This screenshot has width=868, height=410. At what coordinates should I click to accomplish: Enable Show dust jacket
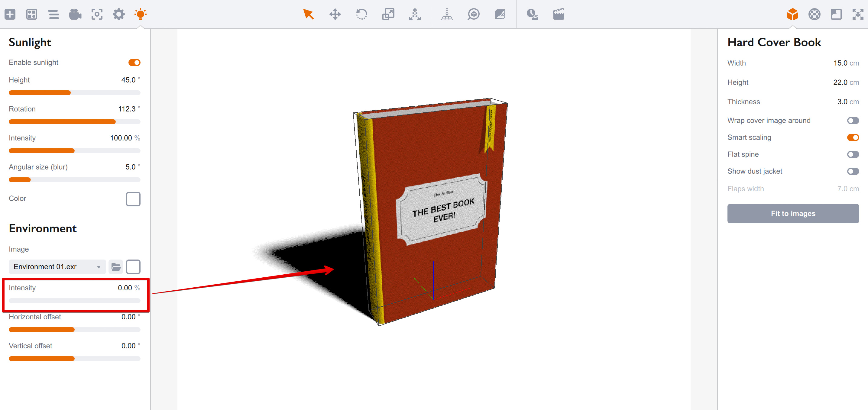[853, 171]
